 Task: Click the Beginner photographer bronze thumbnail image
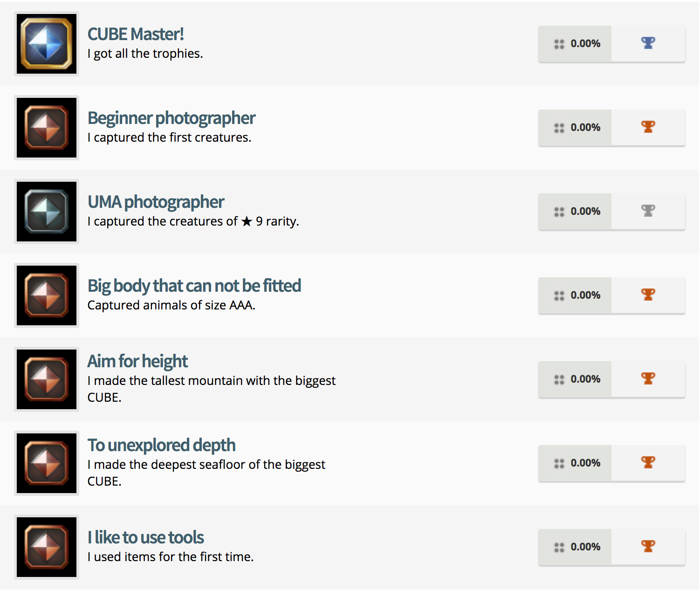click(47, 128)
